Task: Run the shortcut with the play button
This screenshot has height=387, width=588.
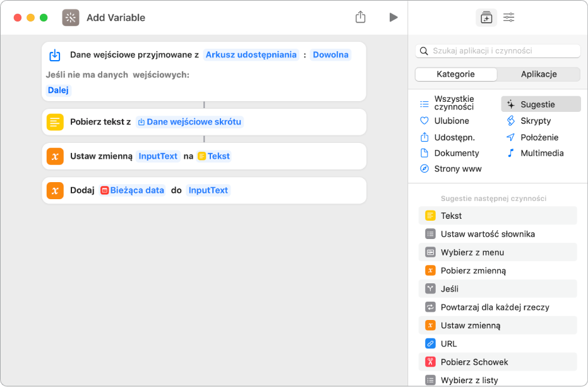Action: [393, 18]
